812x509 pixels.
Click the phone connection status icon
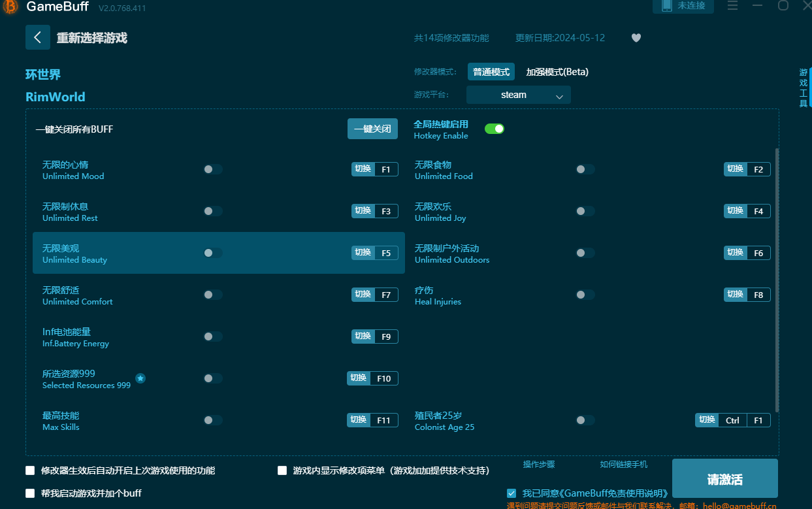click(666, 6)
